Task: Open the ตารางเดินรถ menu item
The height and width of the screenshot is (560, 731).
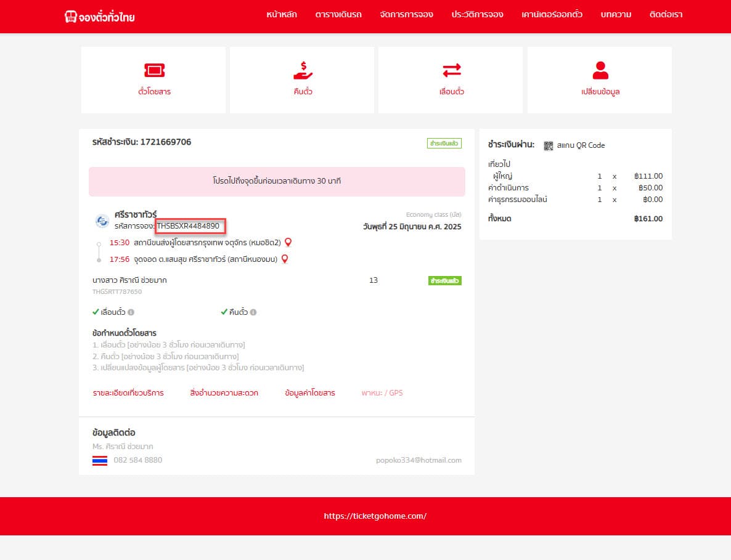Action: 338,14
